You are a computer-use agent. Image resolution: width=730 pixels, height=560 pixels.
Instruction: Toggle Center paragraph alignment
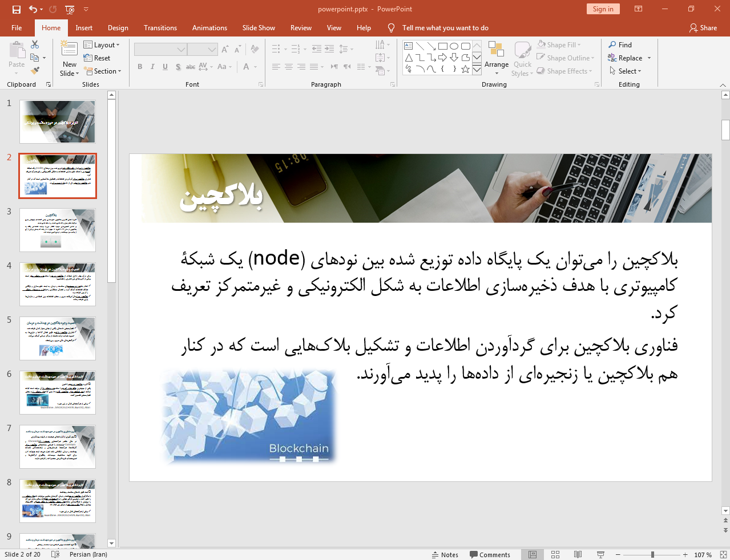(x=289, y=67)
